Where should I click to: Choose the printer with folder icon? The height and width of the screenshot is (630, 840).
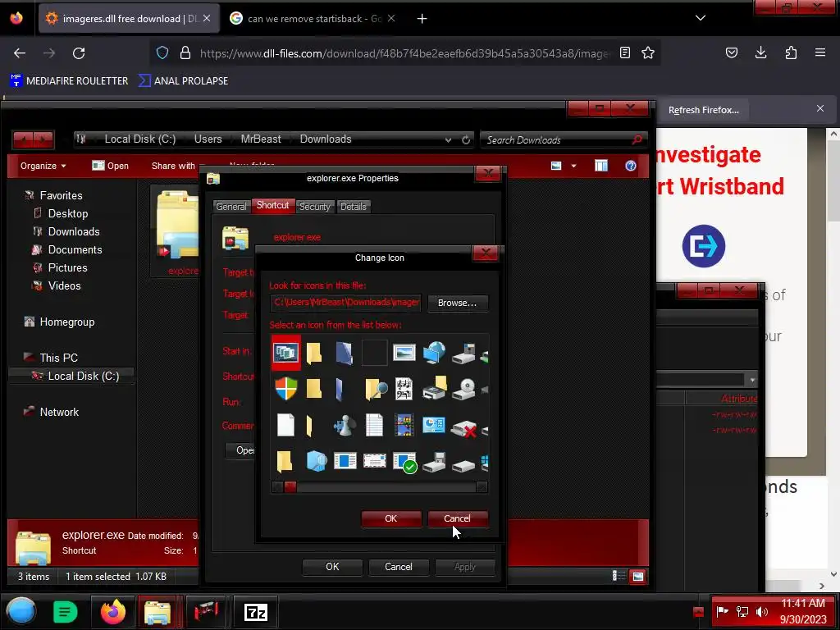tap(435, 388)
